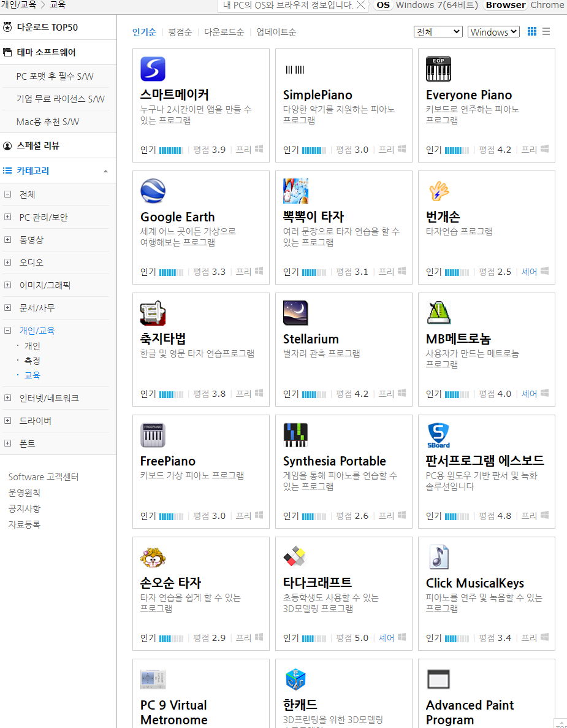Click the 다운로드 TOP50 star icon
The image size is (567, 728).
point(7,27)
